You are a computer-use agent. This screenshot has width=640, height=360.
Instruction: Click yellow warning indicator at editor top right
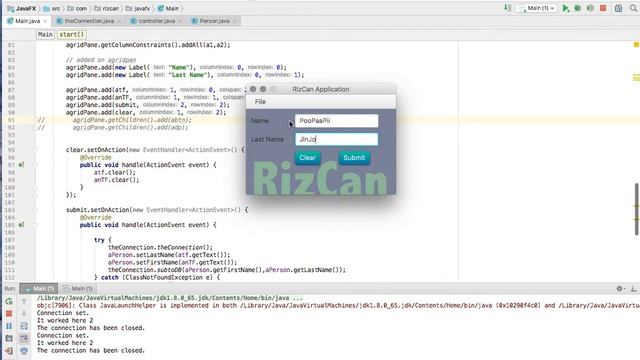pyautogui.click(x=636, y=44)
